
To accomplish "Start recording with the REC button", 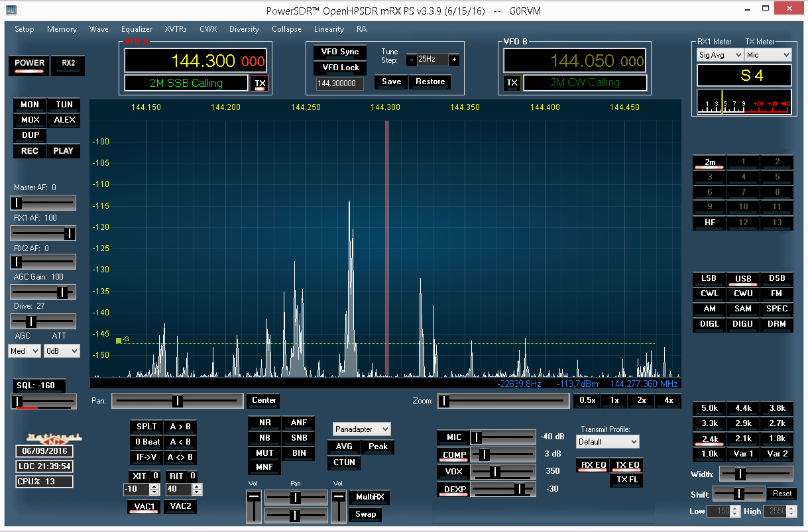I will [x=30, y=151].
